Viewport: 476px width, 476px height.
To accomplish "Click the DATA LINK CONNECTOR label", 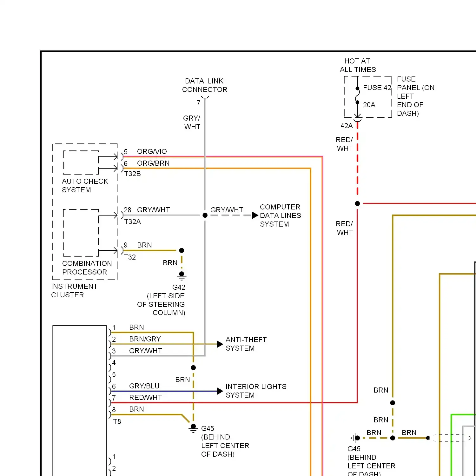I will 205,85.
